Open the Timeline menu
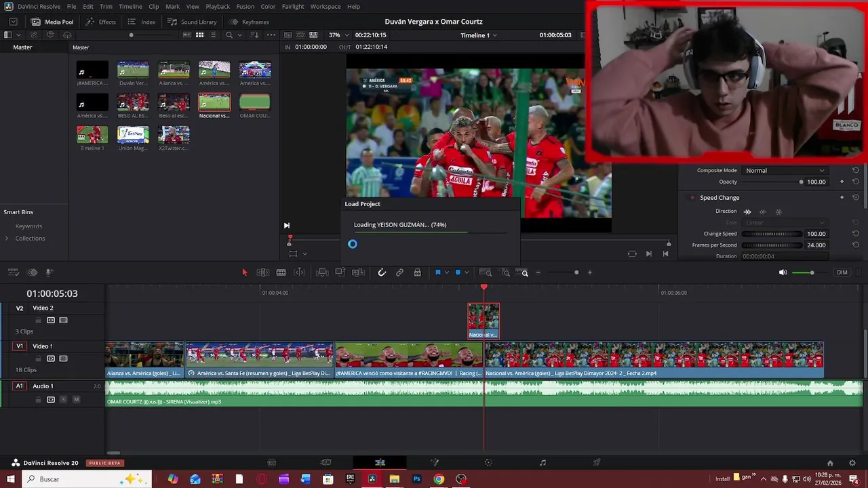Viewport: 868px width, 488px height. 130,6
